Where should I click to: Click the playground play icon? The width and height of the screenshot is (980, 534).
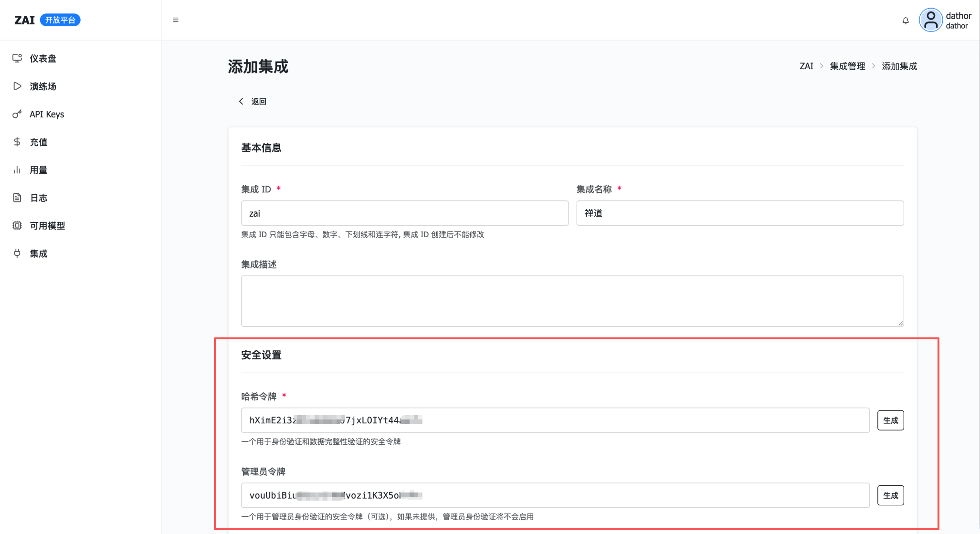coord(17,86)
